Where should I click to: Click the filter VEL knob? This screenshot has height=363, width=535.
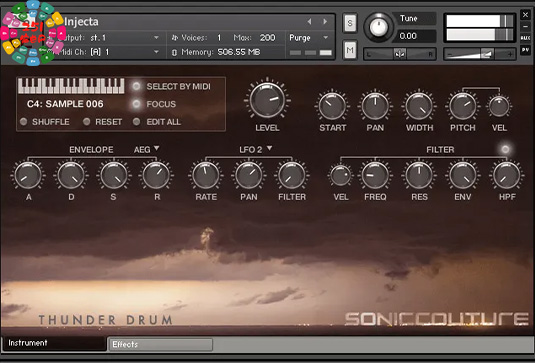pyautogui.click(x=341, y=176)
